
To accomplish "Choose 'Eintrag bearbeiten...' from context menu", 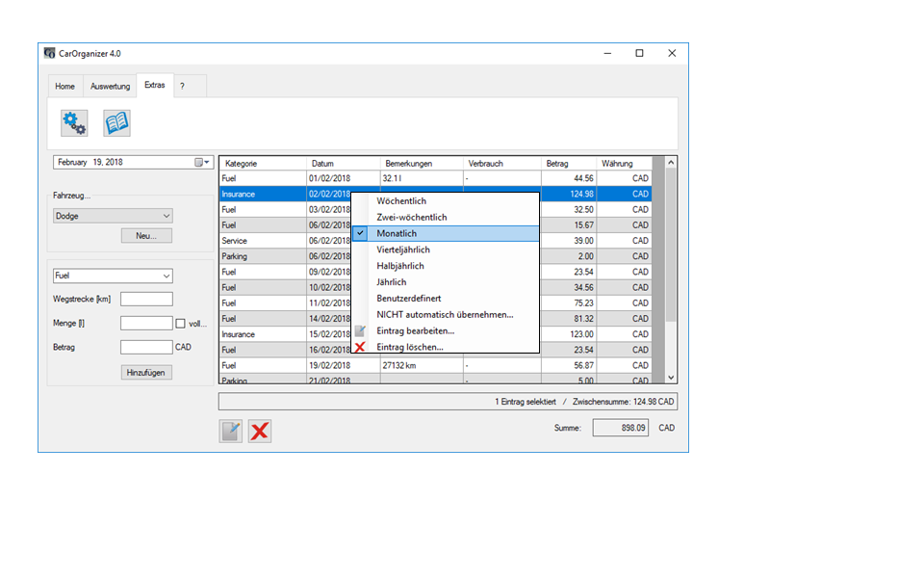I will [415, 330].
